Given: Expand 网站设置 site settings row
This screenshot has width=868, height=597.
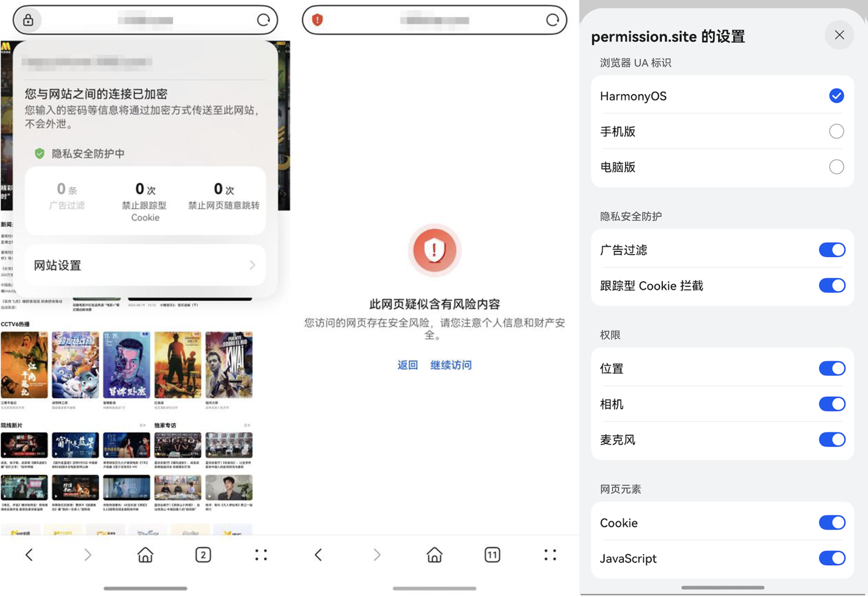Looking at the screenshot, I should click(x=145, y=265).
